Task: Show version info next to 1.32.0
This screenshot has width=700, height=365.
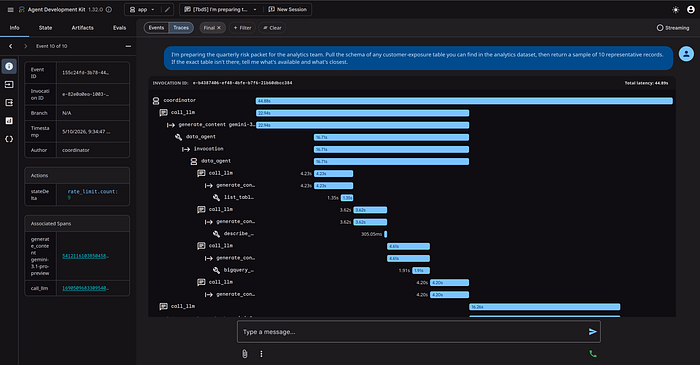Action: (109, 9)
